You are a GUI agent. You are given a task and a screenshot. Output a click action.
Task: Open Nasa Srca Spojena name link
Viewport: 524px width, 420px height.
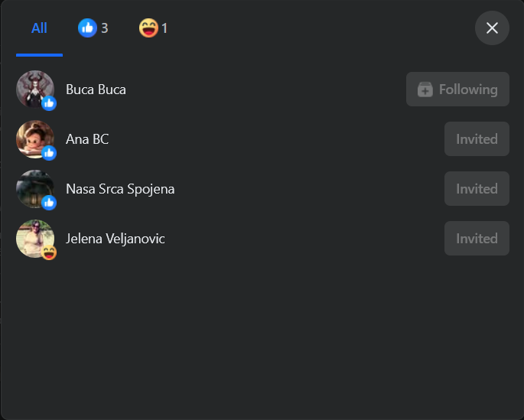[120, 189]
